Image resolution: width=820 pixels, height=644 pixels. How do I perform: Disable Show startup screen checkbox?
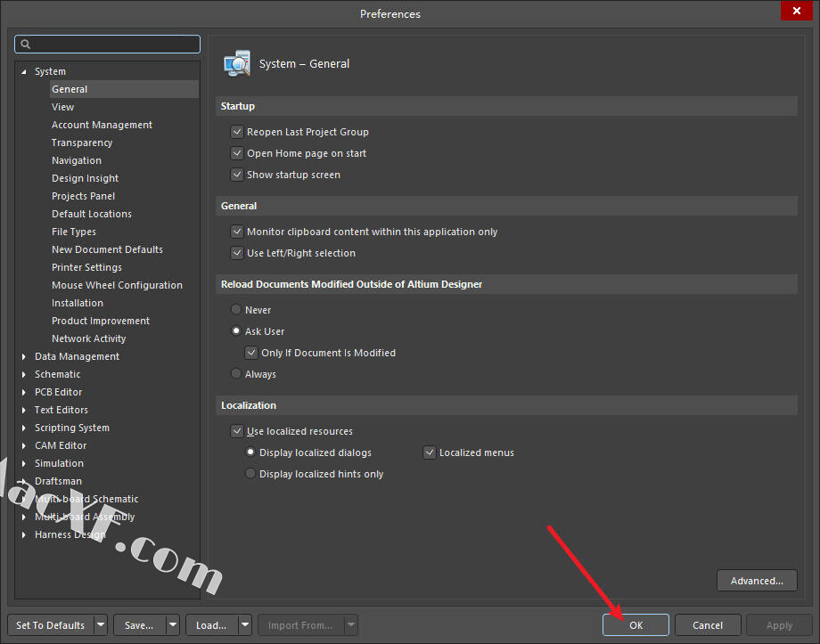[x=237, y=175]
